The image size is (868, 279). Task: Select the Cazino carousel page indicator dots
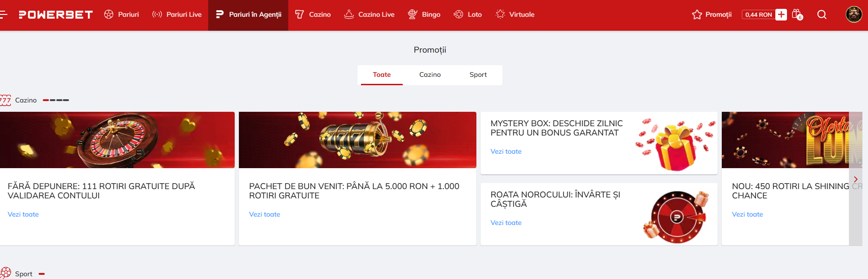click(56, 100)
